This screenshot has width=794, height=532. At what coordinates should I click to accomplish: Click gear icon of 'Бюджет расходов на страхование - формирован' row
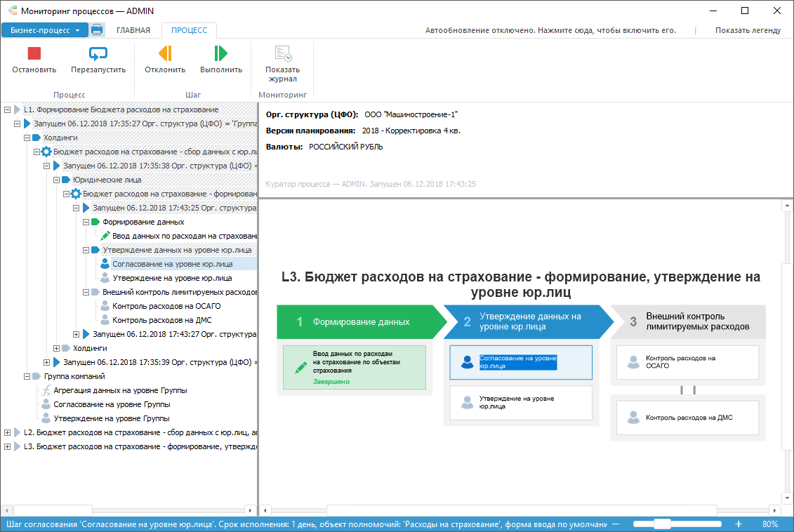(x=75, y=194)
